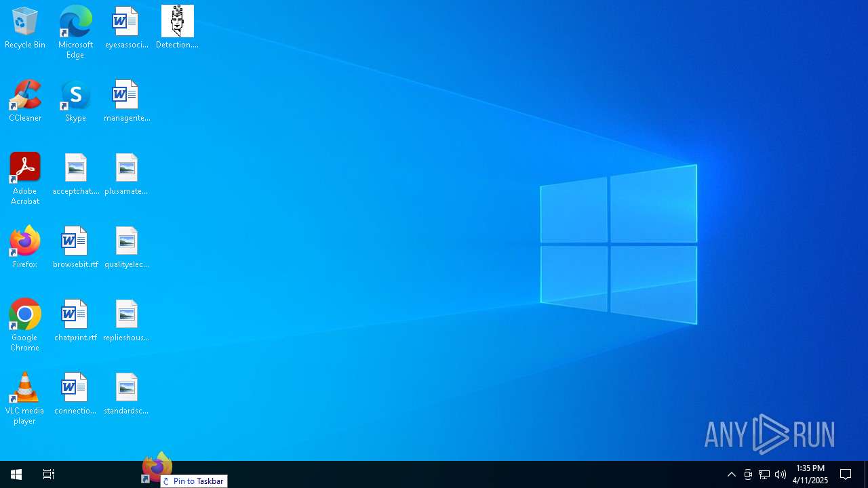Screen dimensions: 868x488
Task: Select the plusamate... image file
Action: tap(126, 175)
